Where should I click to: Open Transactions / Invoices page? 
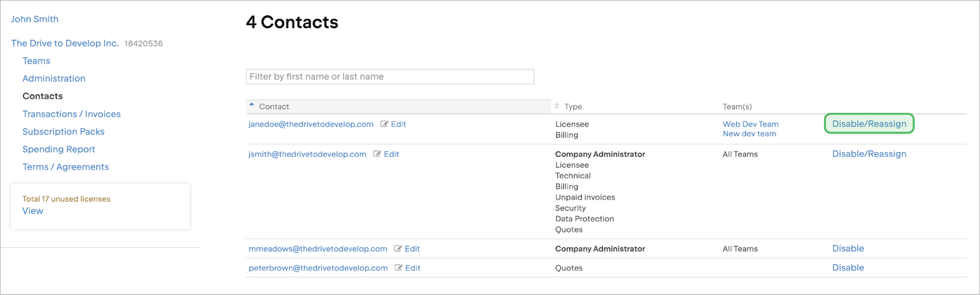coord(72,114)
